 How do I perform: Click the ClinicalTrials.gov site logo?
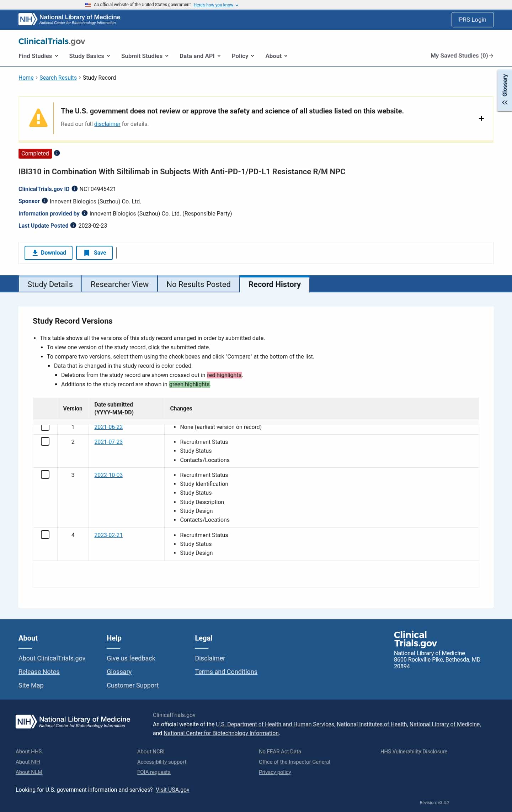(52, 41)
